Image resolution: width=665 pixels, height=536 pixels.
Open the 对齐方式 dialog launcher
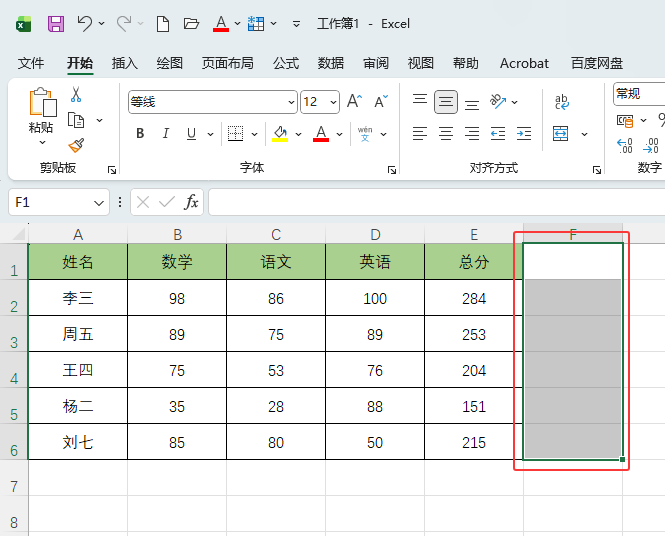[597, 170]
